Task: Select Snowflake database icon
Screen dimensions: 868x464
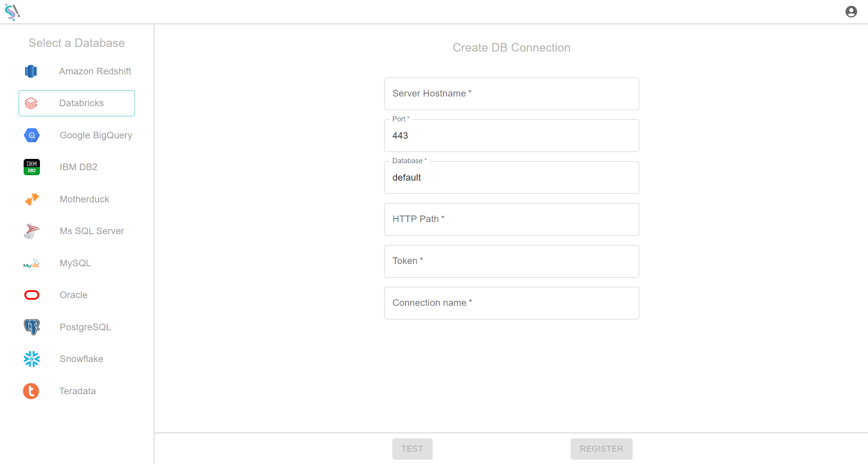Action: pos(31,358)
